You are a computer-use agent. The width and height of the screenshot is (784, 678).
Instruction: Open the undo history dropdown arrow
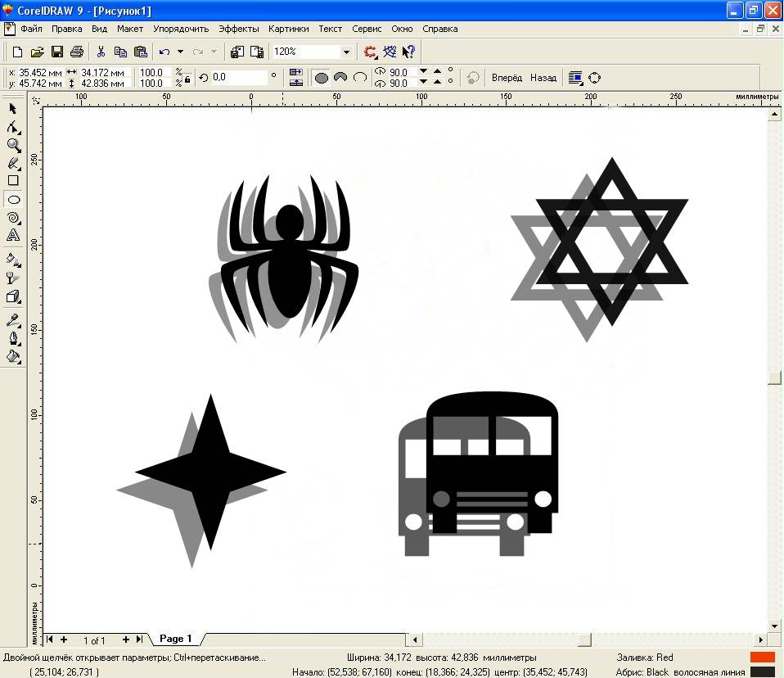181,52
